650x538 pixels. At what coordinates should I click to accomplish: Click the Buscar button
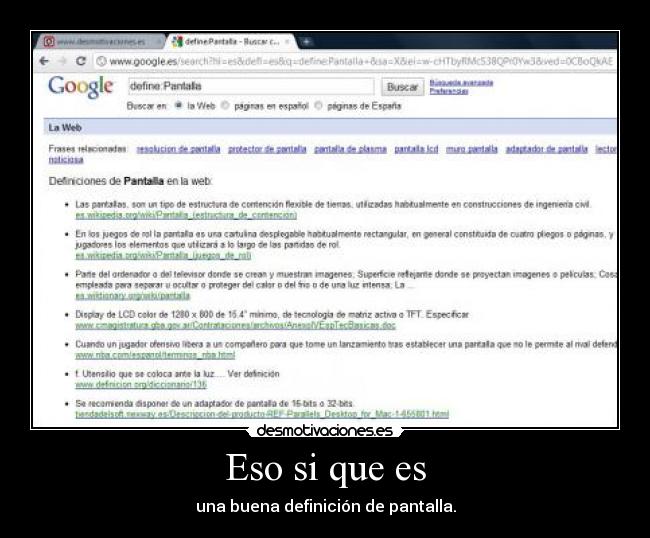coord(403,87)
